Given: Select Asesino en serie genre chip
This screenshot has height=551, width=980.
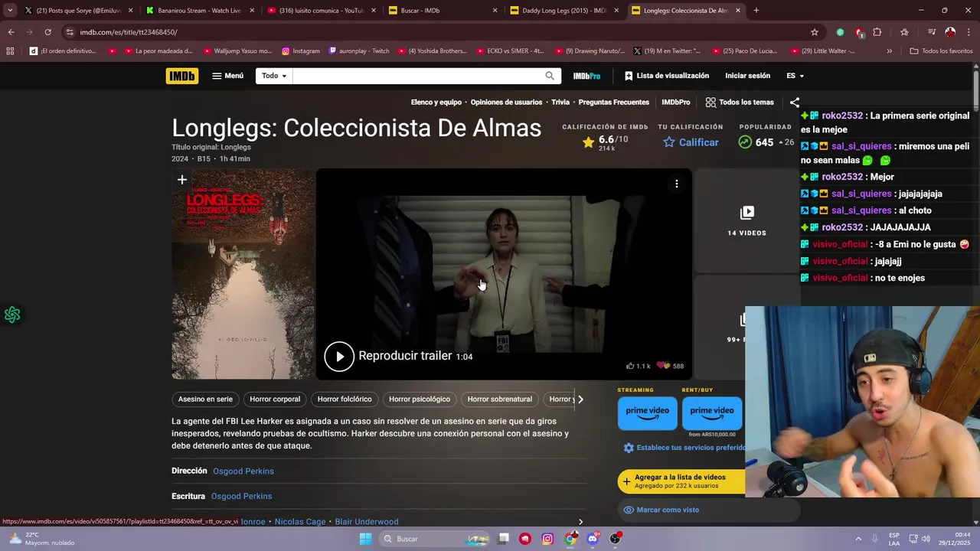Looking at the screenshot, I should (x=205, y=399).
